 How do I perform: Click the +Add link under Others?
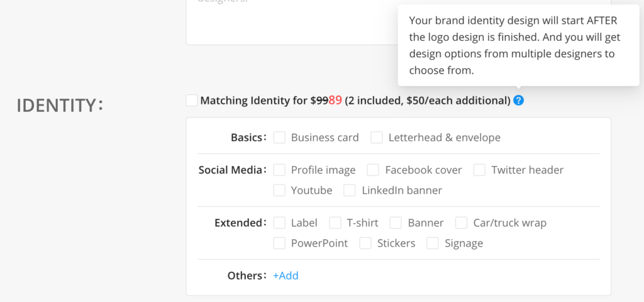click(286, 276)
